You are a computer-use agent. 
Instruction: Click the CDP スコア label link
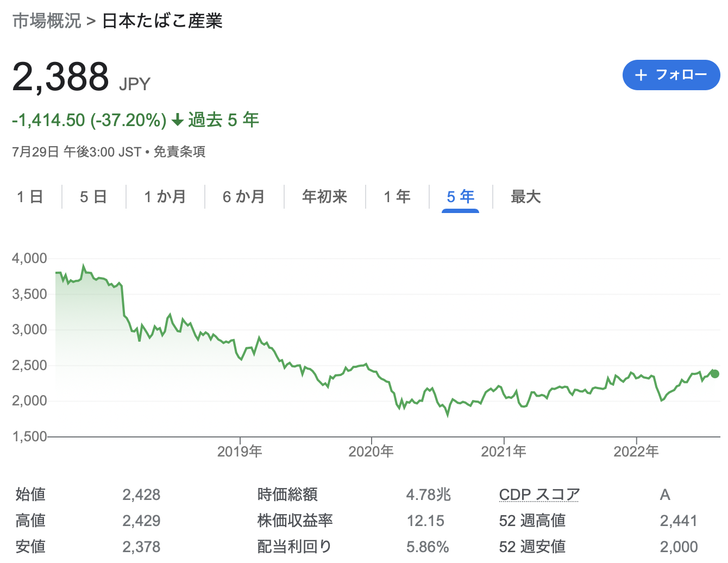[539, 495]
